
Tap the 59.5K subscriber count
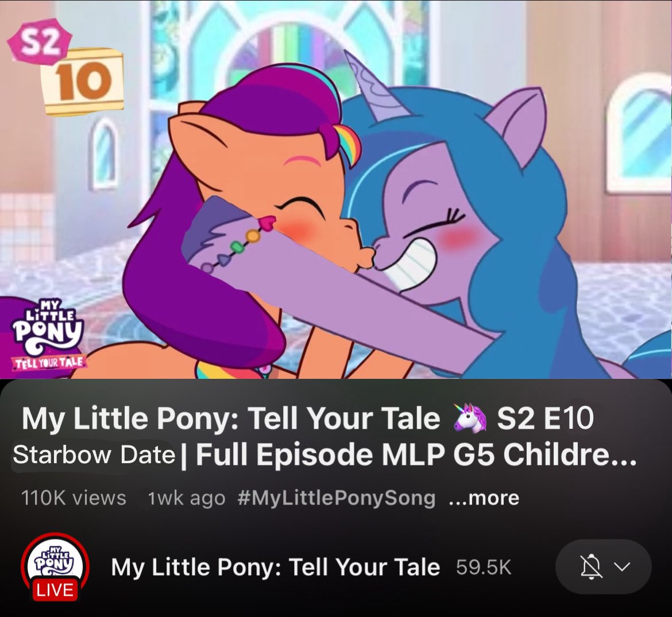tap(484, 567)
